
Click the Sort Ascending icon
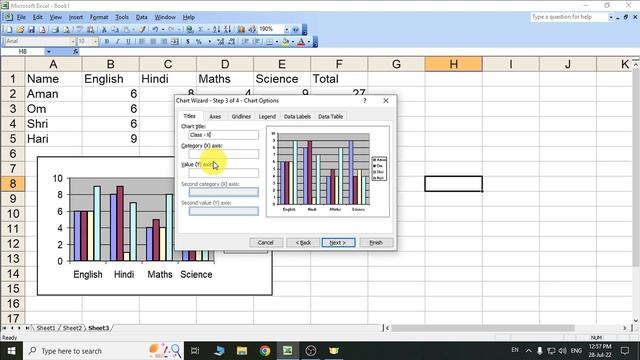(216, 29)
